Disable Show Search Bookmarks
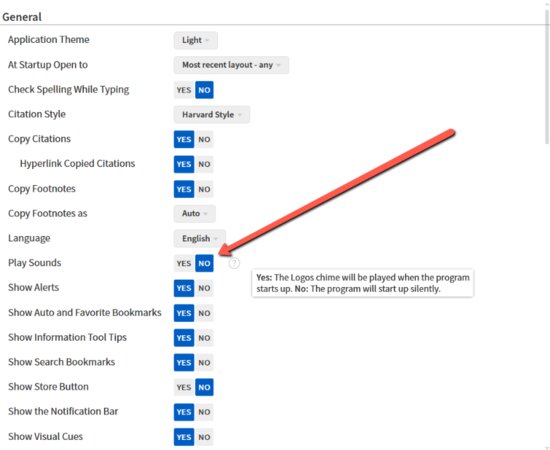The height and width of the screenshot is (450, 550). (204, 363)
